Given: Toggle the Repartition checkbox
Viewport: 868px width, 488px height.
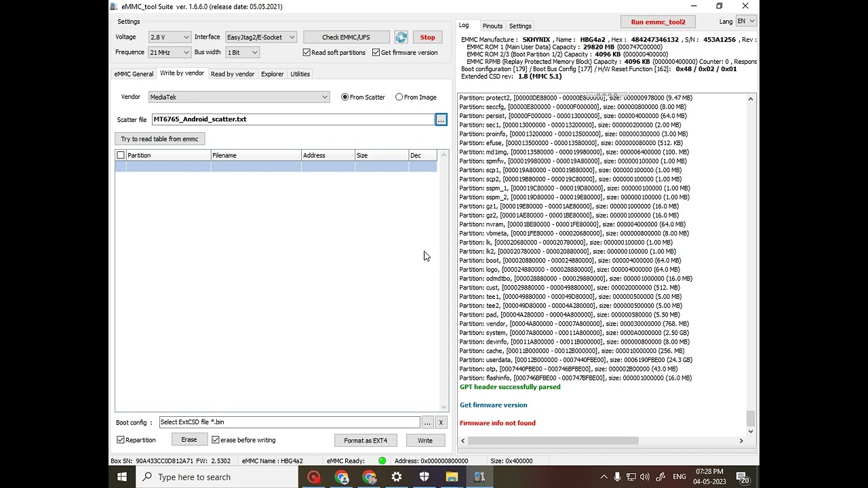Looking at the screenshot, I should [121, 440].
